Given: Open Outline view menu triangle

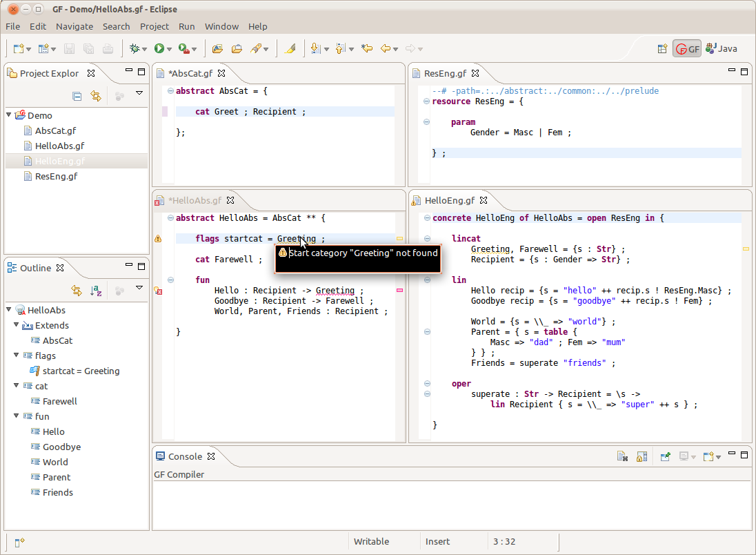Looking at the screenshot, I should pyautogui.click(x=139, y=288).
